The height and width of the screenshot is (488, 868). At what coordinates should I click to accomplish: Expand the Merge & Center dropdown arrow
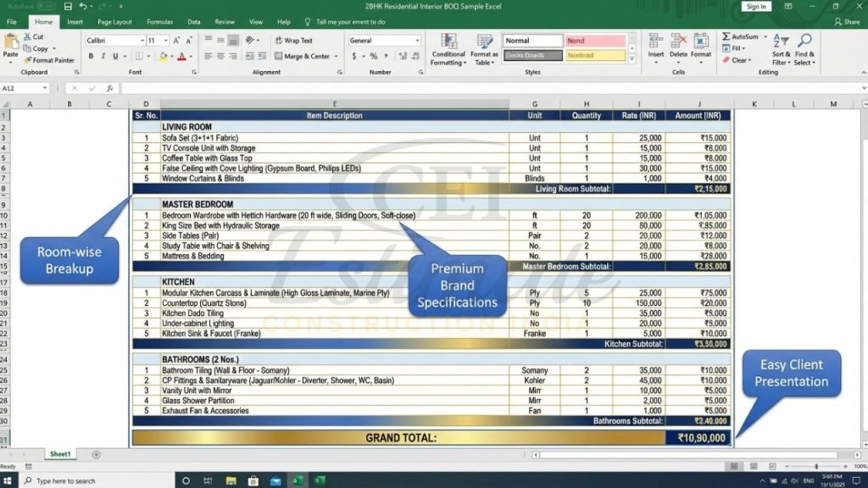tap(336, 57)
